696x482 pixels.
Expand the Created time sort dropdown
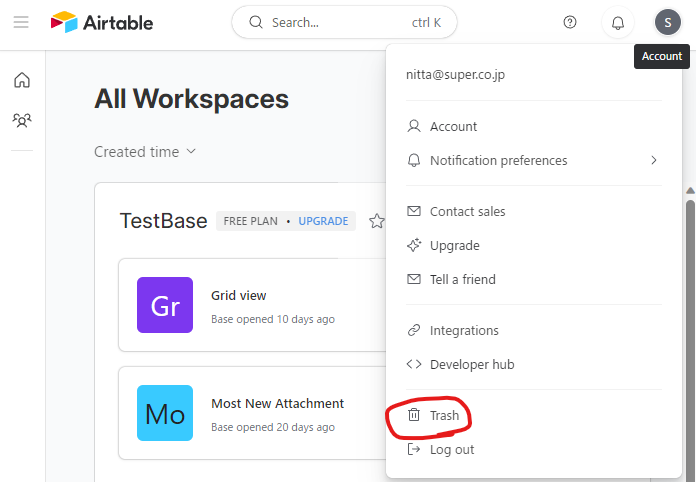coord(145,152)
